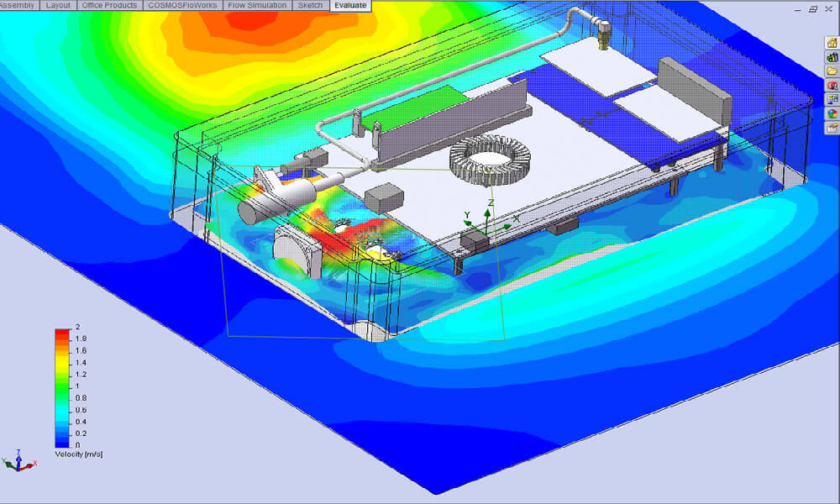Switch to the Assembly tab

18,5
